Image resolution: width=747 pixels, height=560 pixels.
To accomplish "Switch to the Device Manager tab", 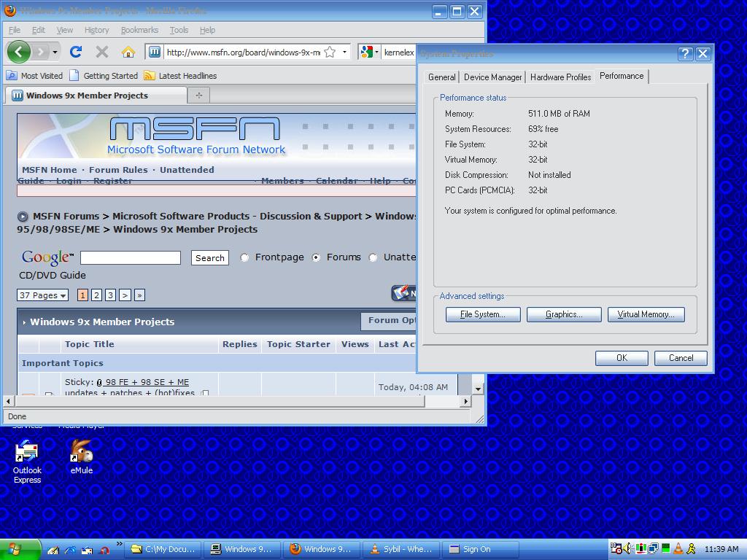I will 492,77.
